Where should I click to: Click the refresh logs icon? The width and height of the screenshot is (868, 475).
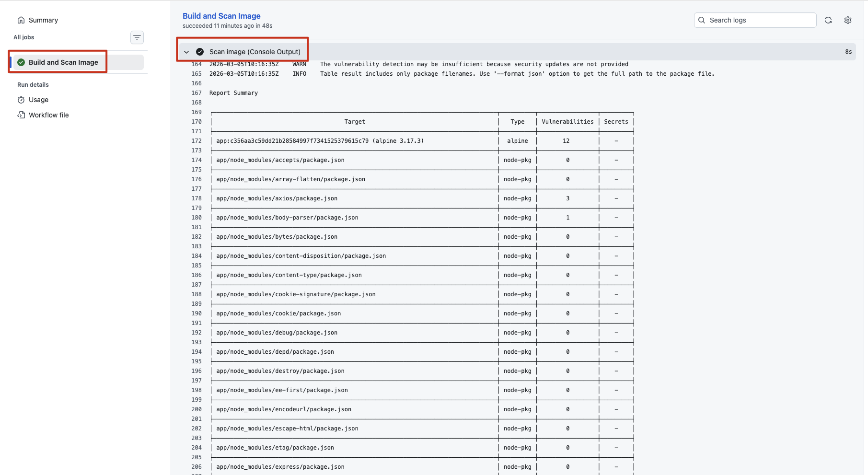pos(828,20)
